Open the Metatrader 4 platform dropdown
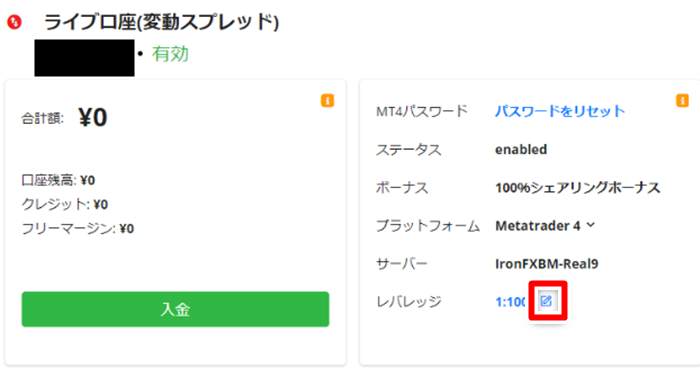 point(545,226)
